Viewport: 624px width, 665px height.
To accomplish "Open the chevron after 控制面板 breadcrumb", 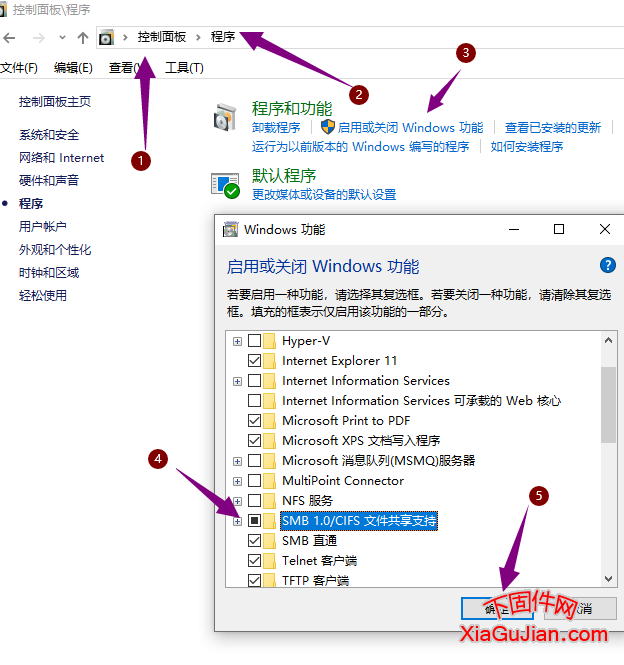I will [198, 38].
